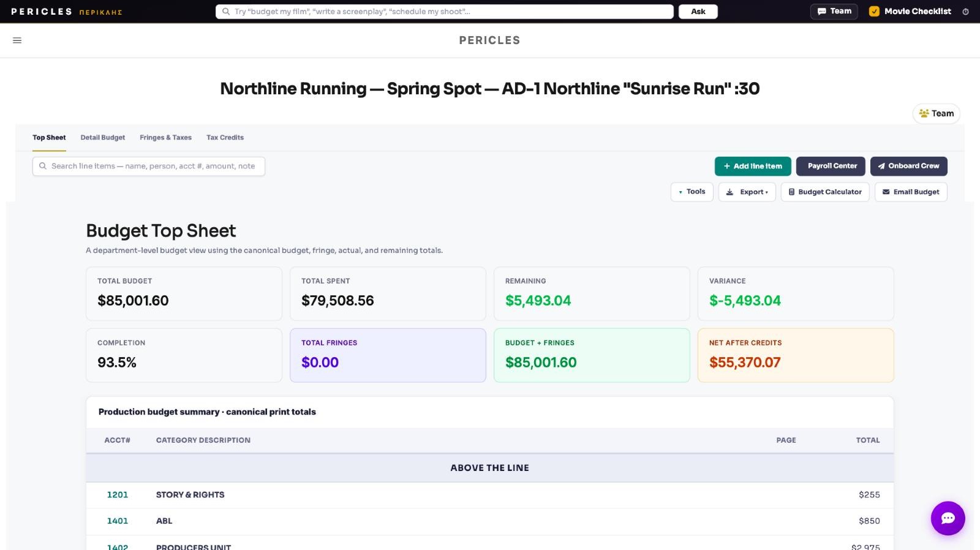Click the ACCT# column header
Viewport: 980px width, 550px height.
pos(117,440)
